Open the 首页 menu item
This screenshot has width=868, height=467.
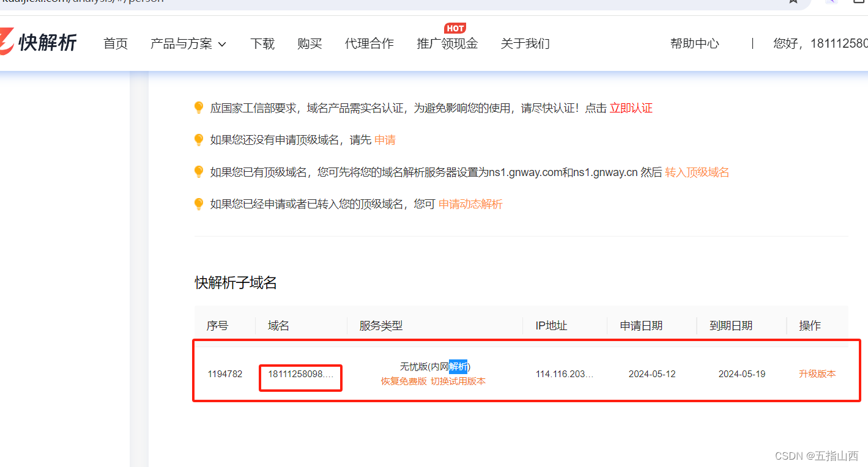tap(116, 43)
